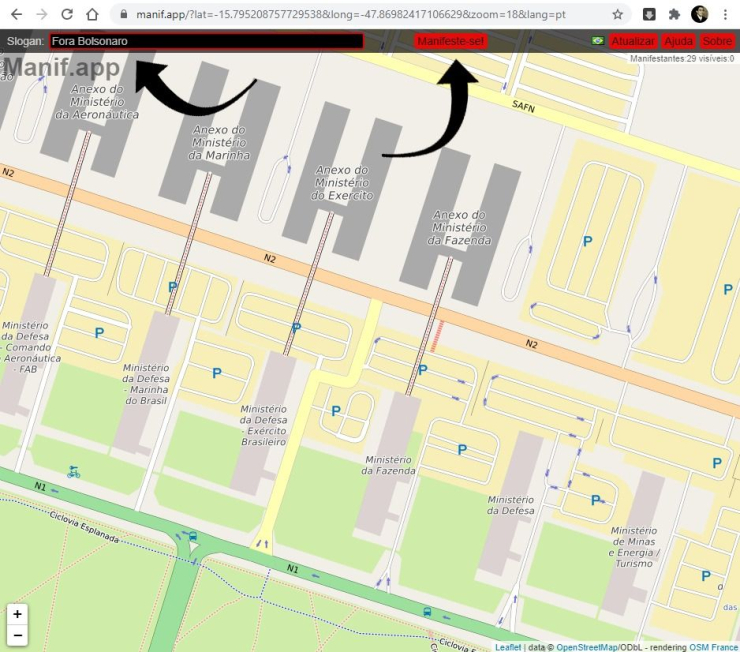Open the extensions puzzle icon
Screen dimensions: 740x652
point(674,15)
